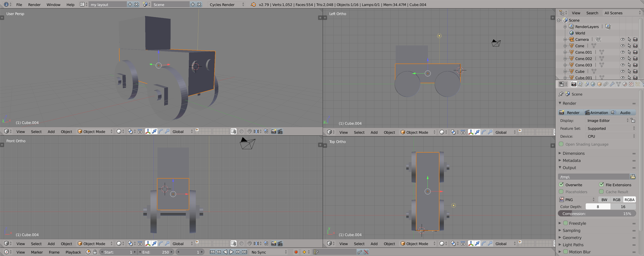Click the output path /tmp/ input field

point(595,177)
